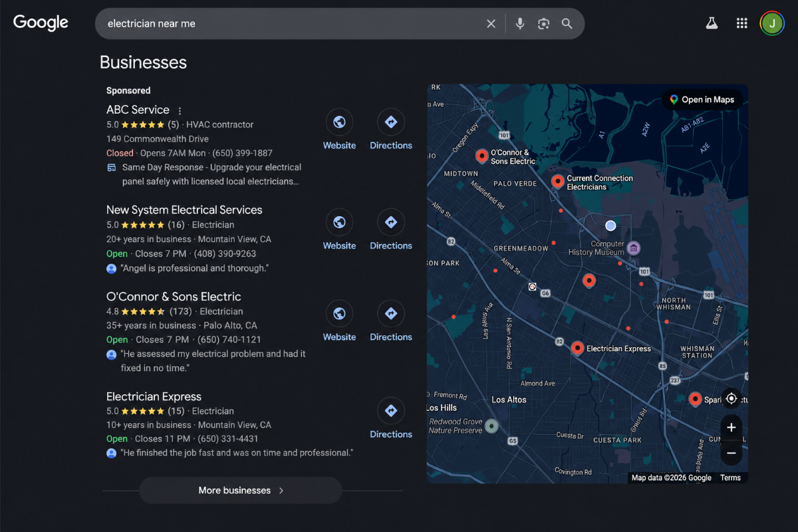
Task: Click the Google logo
Action: point(41,23)
